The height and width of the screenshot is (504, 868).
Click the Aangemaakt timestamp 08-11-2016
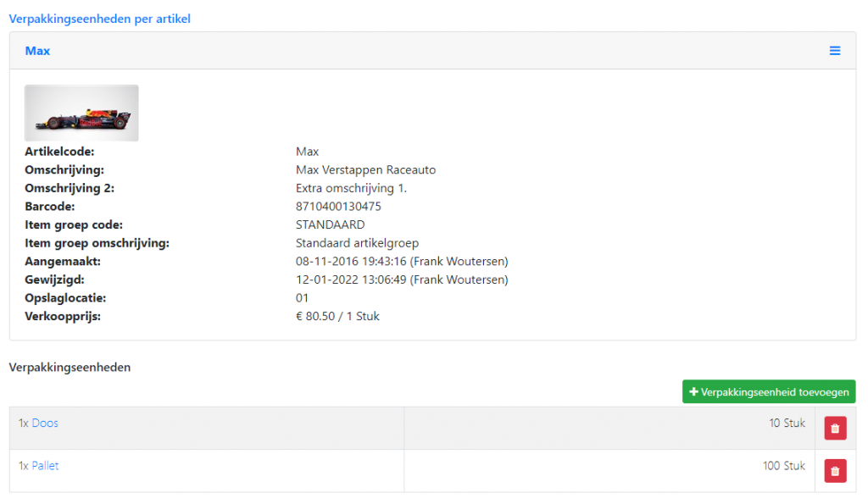click(402, 261)
